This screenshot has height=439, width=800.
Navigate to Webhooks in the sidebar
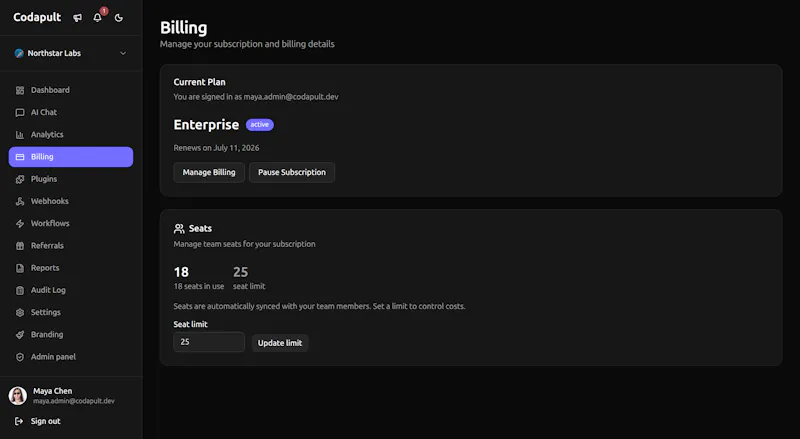click(x=71, y=201)
